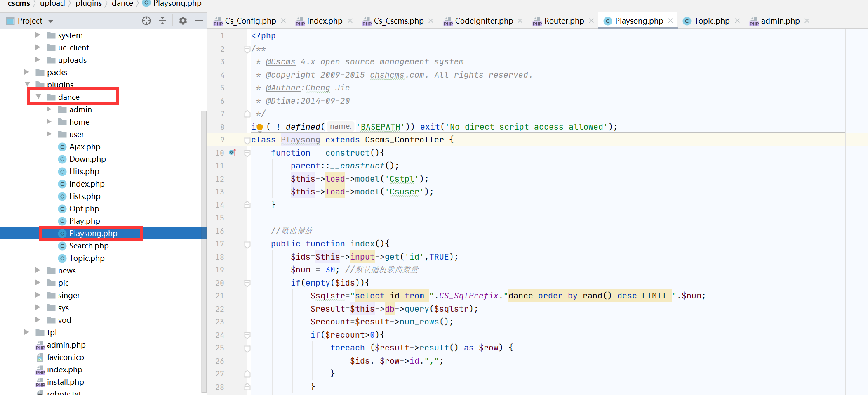Viewport: 868px width, 395px height.
Task: Select Opt.php file
Action: coord(84,208)
